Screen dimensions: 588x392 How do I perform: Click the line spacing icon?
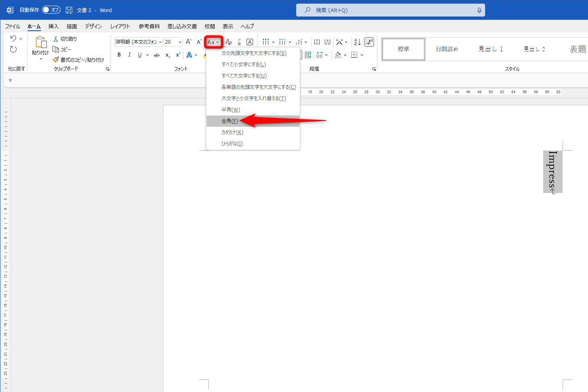[320, 55]
